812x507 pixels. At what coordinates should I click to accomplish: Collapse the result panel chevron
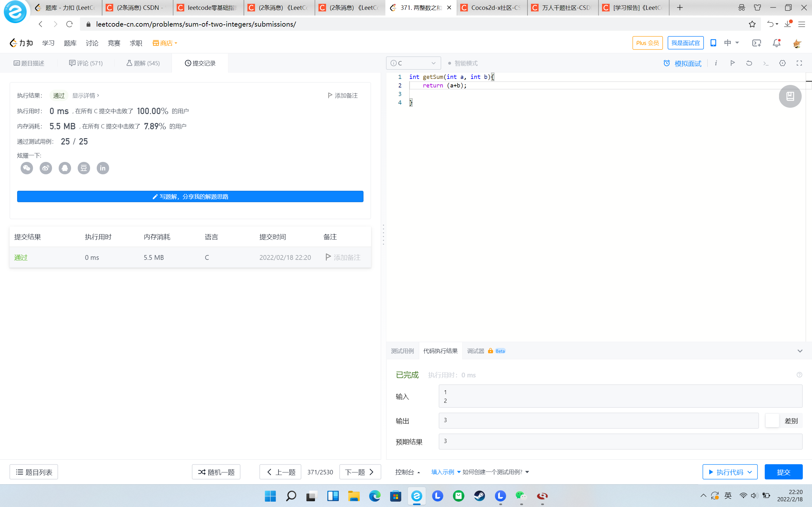(800, 351)
